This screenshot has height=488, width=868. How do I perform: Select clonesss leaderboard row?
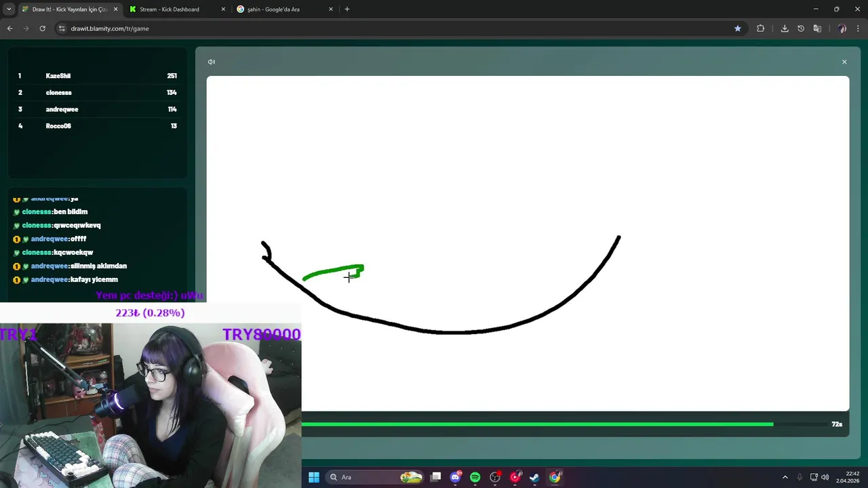pos(97,92)
